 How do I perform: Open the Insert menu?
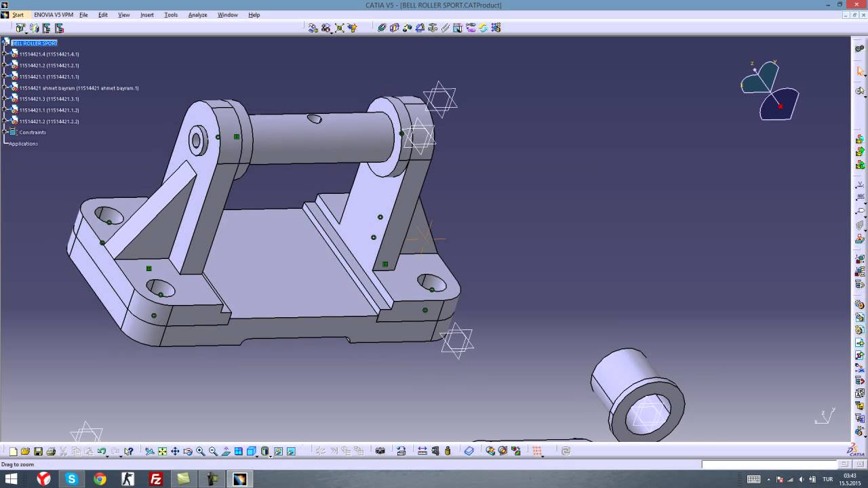pyautogui.click(x=147, y=15)
